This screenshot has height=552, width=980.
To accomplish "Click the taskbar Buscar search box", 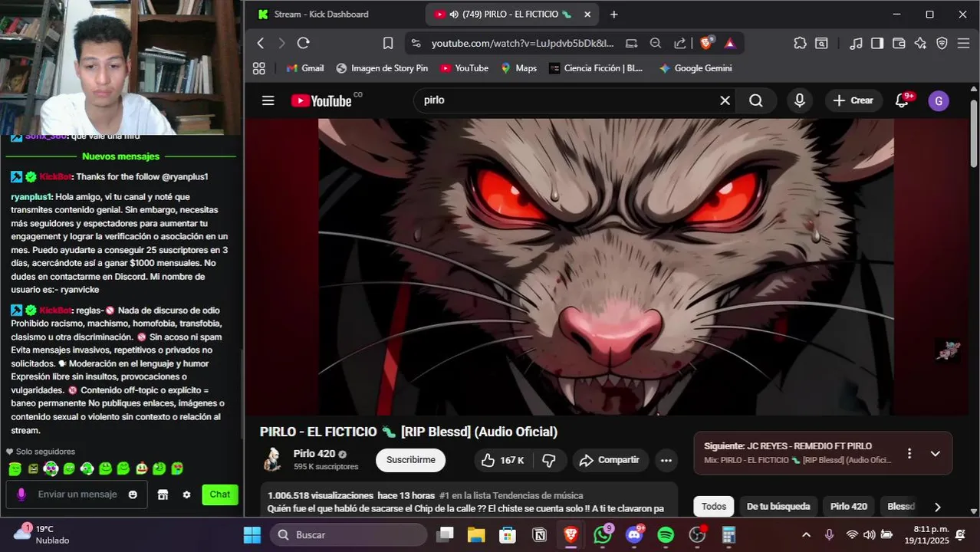I will (x=349, y=534).
